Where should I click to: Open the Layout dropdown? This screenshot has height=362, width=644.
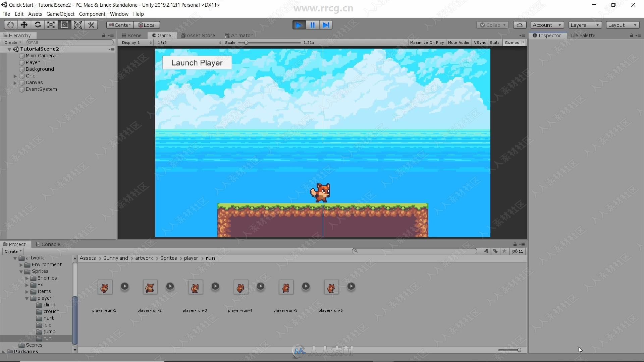623,25
